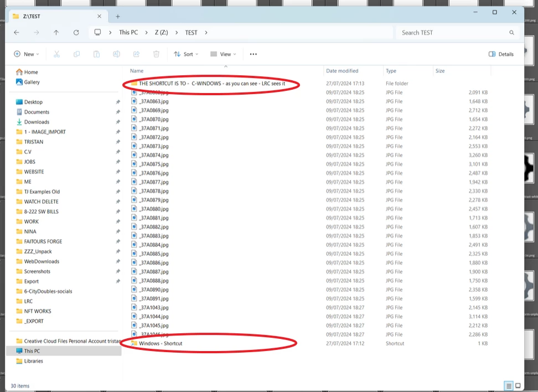
Task: Click the search magnifier icon
Action: (x=511, y=33)
